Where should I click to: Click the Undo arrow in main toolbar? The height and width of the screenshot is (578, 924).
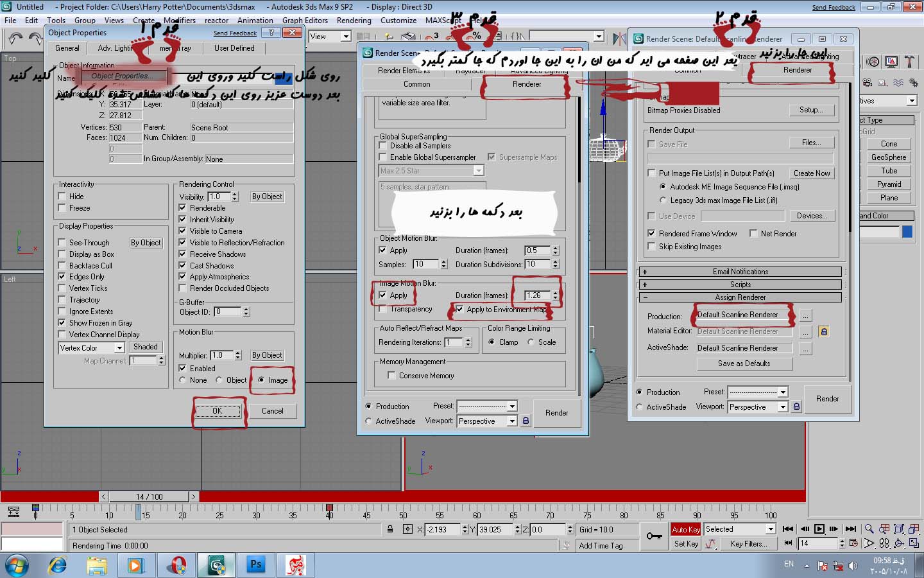tap(16, 39)
